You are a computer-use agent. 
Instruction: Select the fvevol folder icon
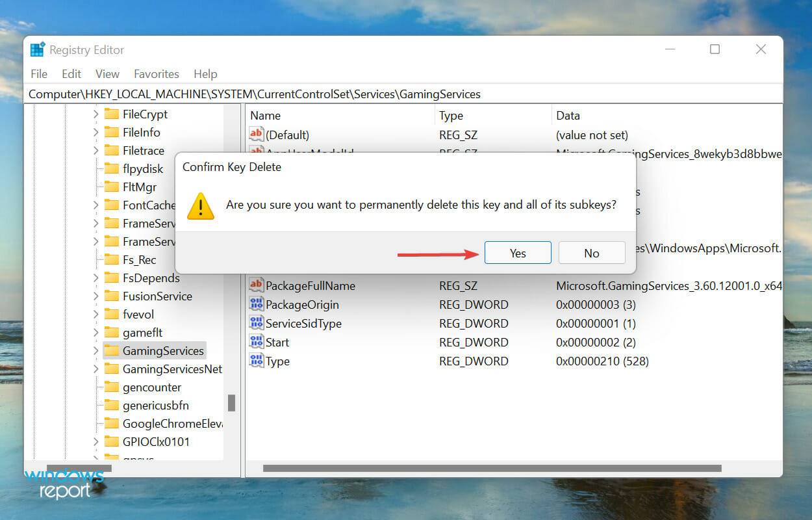click(112, 314)
